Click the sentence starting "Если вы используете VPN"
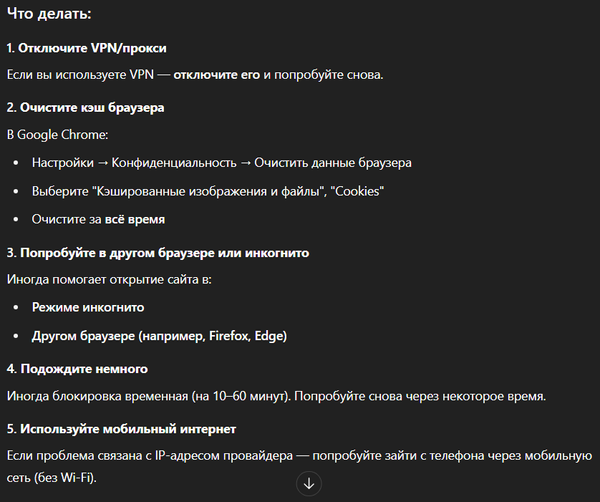 195,75
